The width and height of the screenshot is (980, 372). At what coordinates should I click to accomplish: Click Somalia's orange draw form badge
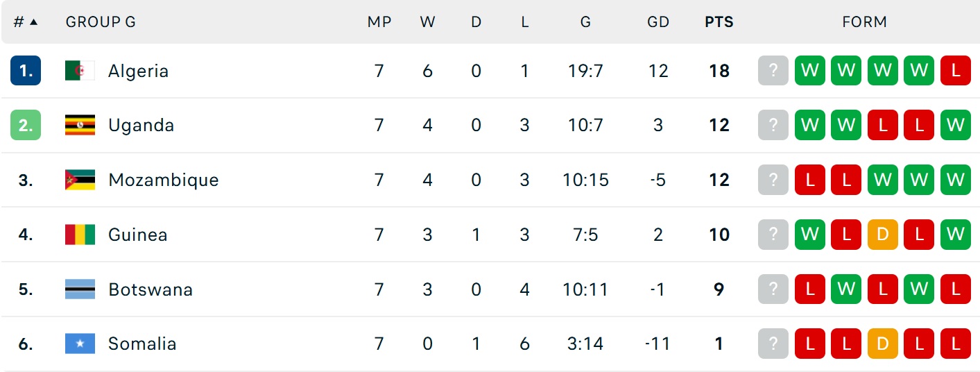(882, 344)
